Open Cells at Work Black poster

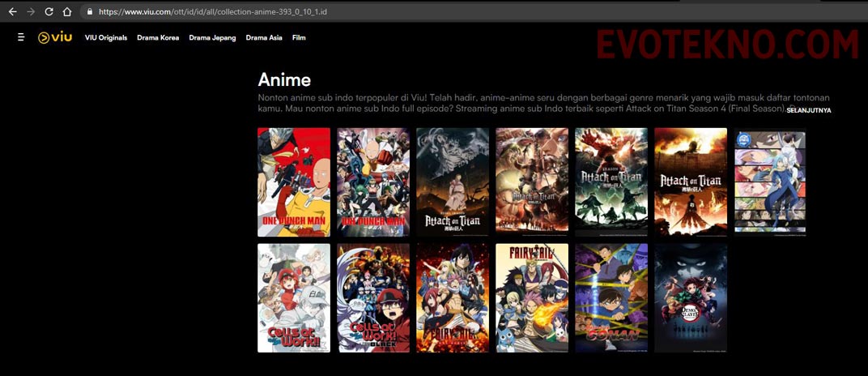coord(373,298)
